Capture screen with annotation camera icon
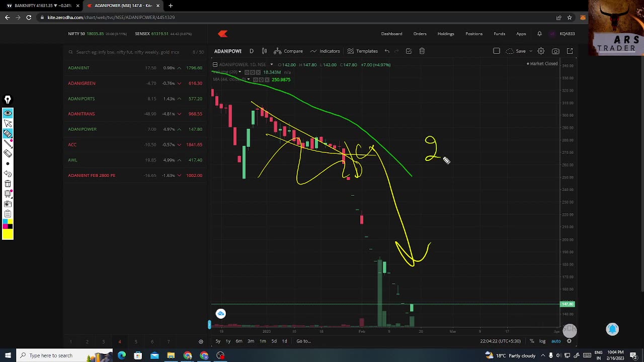This screenshot has height=362, width=644. [x=8, y=204]
